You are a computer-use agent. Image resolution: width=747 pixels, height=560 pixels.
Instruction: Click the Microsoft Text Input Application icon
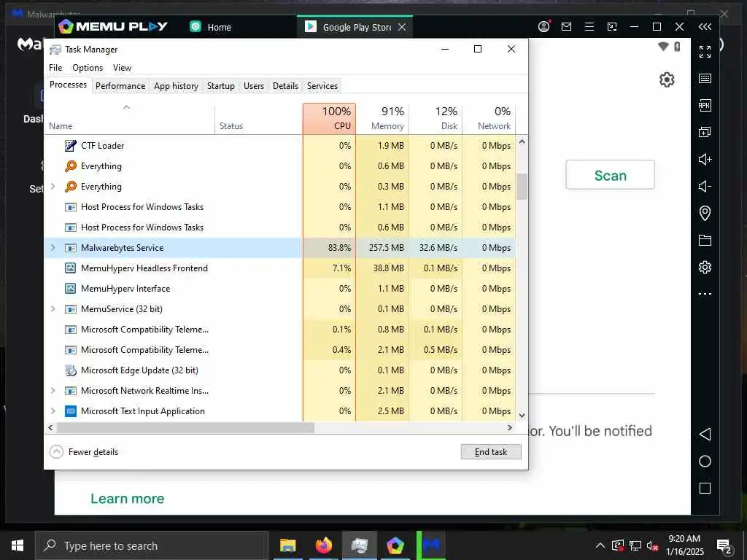tap(71, 411)
